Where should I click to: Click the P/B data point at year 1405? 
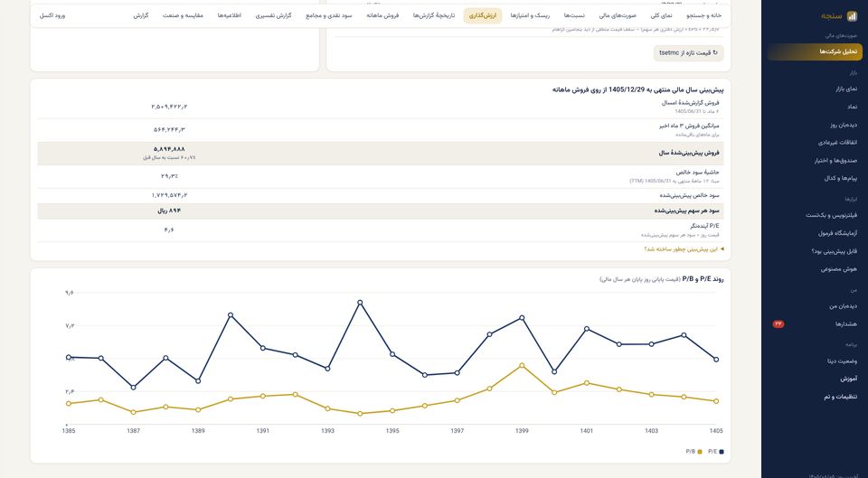pos(716,401)
